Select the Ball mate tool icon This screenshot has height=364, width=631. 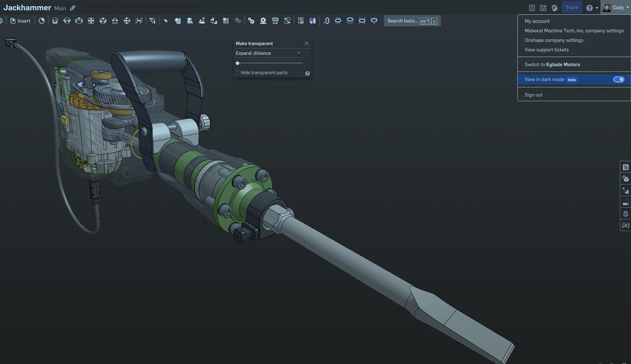(x=127, y=21)
